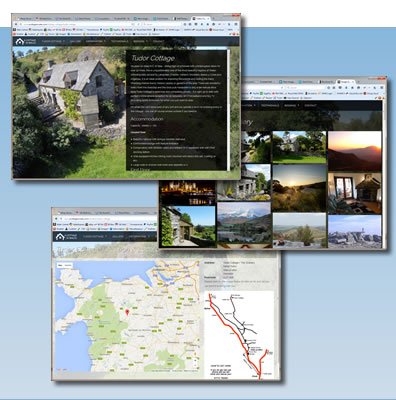Select the active browser tab in the Tudor Cottage window
Viewport: 396px width, 400px height.
(x=201, y=19)
